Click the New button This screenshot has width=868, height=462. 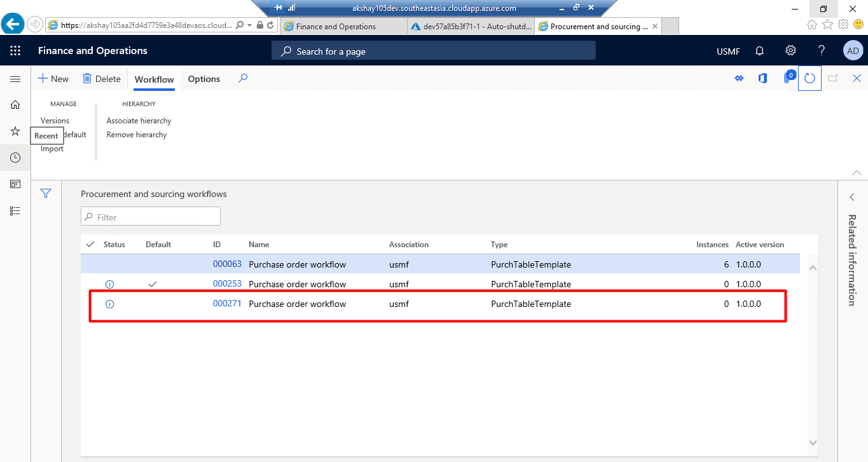pyautogui.click(x=53, y=79)
